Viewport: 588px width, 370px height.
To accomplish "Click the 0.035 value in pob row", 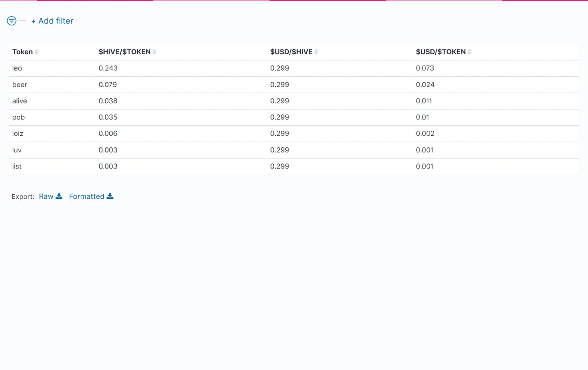I will pyautogui.click(x=108, y=118).
